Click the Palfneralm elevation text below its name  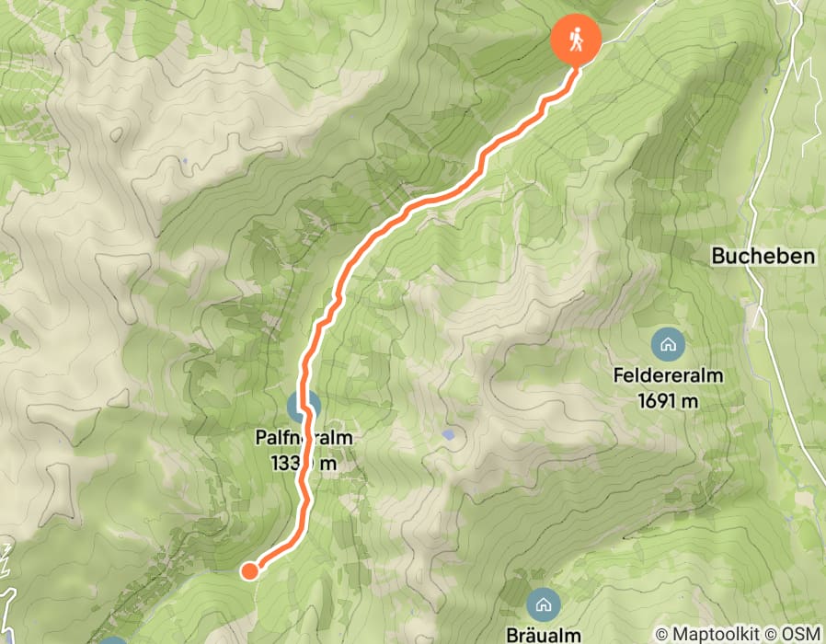[304, 464]
